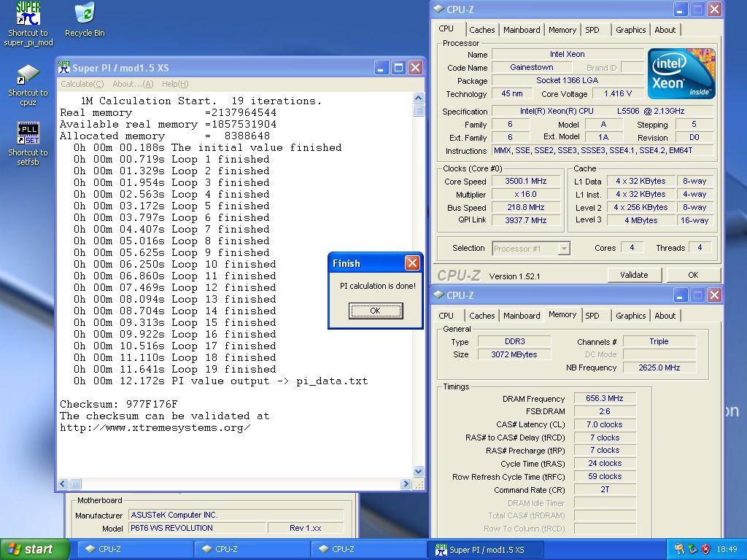The width and height of the screenshot is (747, 560).
Task: Open the About menu in Super PI
Action: pos(133,84)
